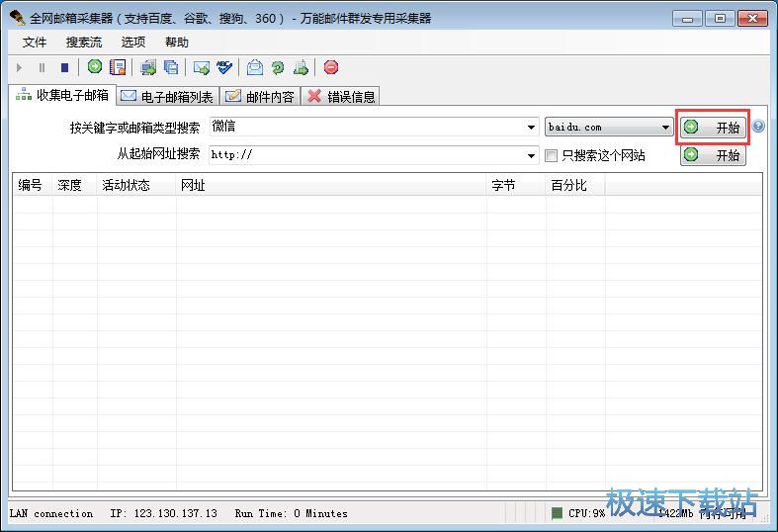
Task: Click the 活动状态 column header
Action: (136, 185)
